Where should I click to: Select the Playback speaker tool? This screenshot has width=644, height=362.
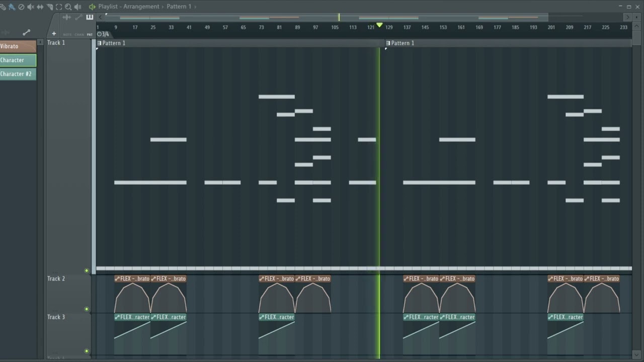click(77, 7)
